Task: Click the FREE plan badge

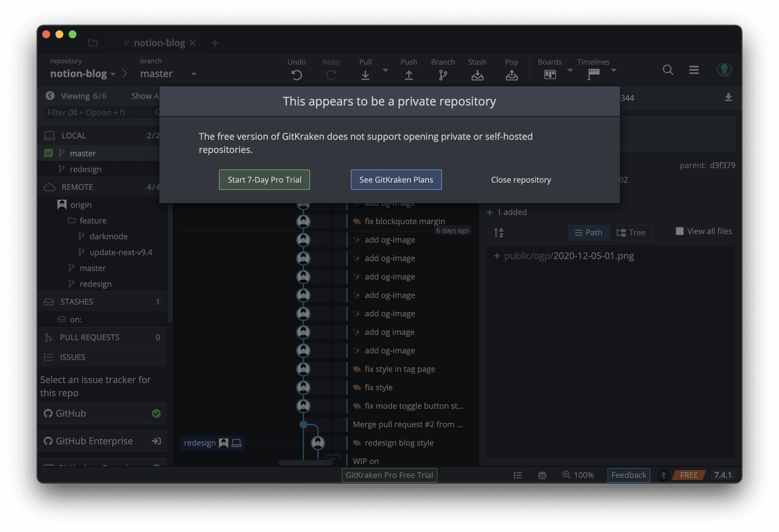Action: click(689, 475)
